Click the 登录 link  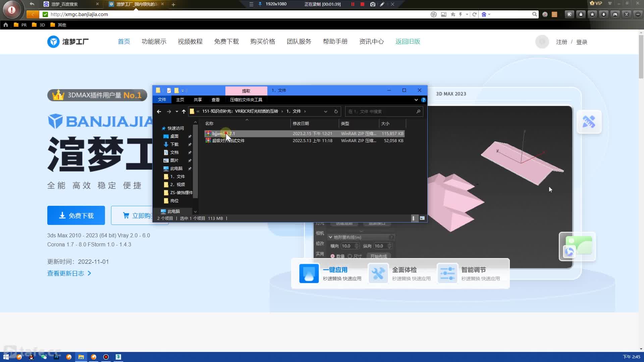point(582,42)
